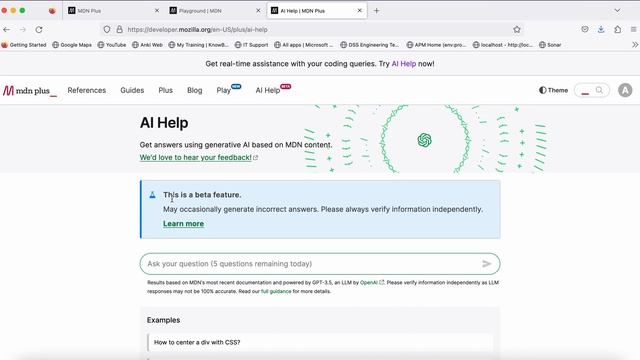Viewport: 640px width, 360px height.
Task: Open All apps Microsoft bookmark
Action: [303, 45]
